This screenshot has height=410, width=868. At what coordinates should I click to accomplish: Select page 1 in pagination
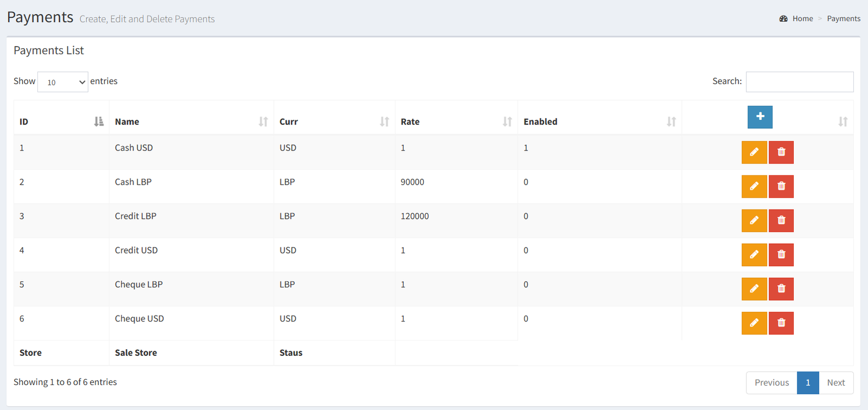tap(808, 383)
